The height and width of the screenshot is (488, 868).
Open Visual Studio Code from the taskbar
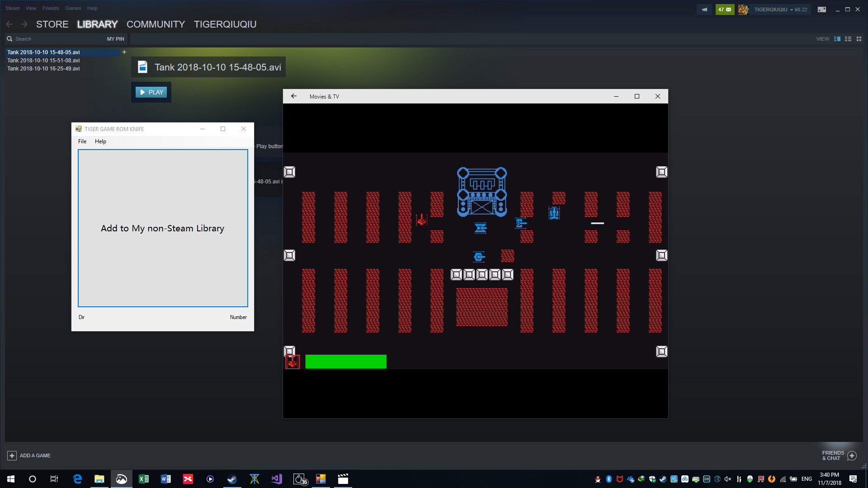coord(276,479)
